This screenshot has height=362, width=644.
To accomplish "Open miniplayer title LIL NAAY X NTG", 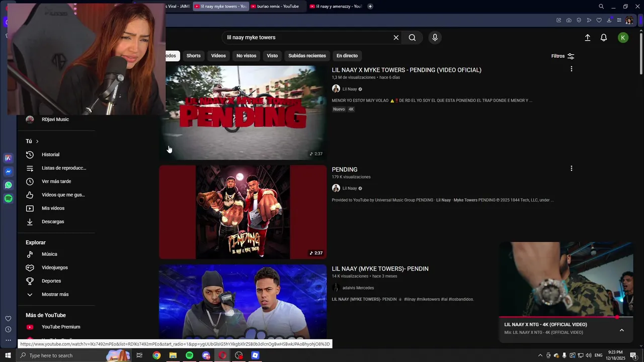I will pos(546,325).
